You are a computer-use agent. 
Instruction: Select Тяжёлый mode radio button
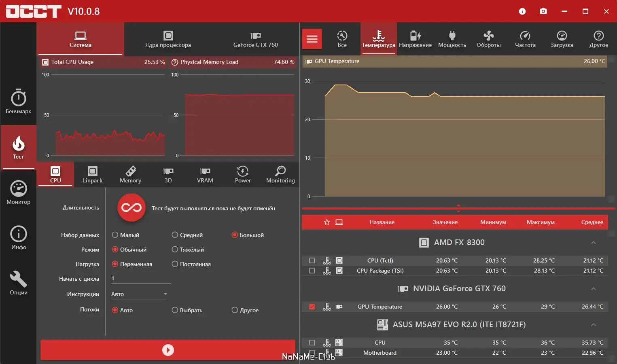[188, 250]
